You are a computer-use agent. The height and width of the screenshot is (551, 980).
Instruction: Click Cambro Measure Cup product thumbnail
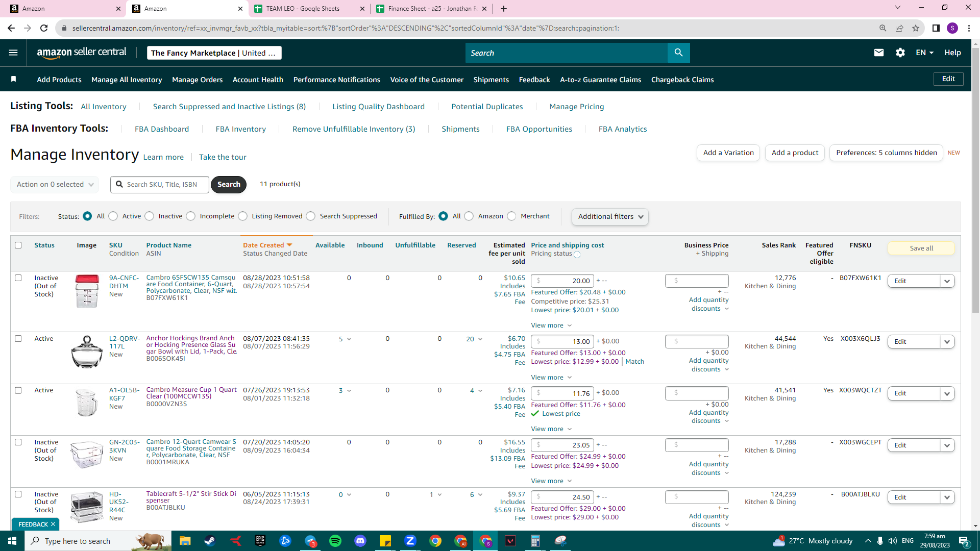[x=87, y=403]
